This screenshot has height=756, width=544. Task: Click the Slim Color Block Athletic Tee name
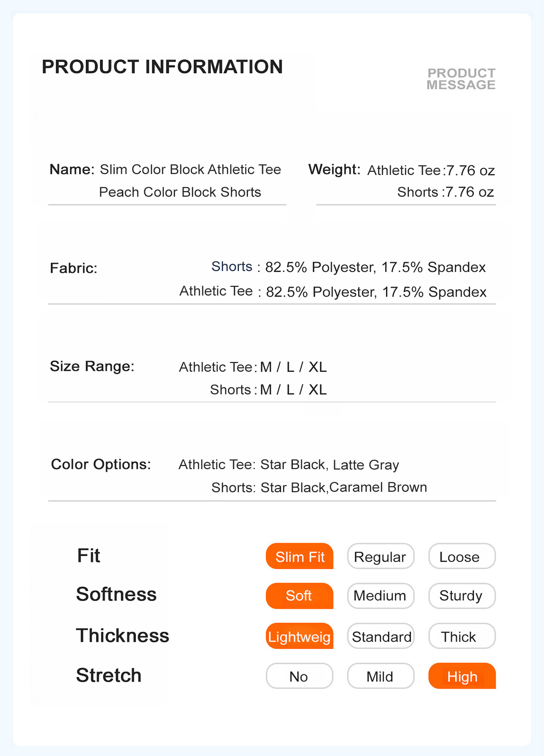click(x=190, y=170)
